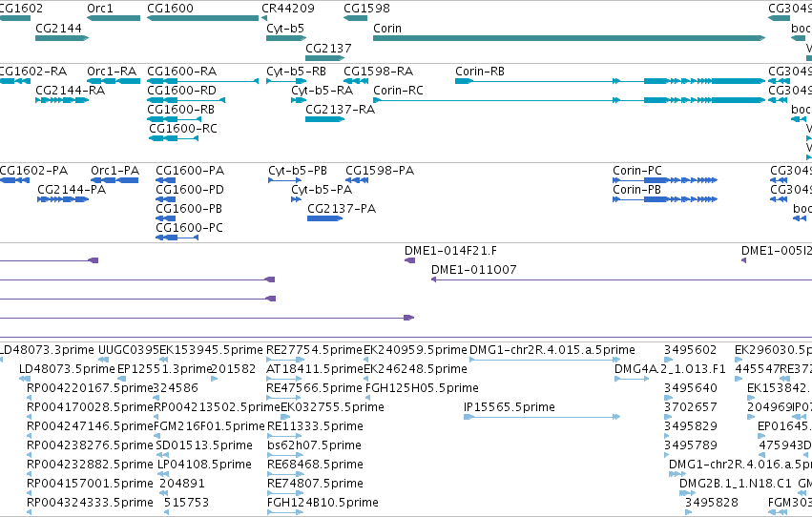
Task: Open the Cyt-b5 gene label
Action: tap(285, 29)
